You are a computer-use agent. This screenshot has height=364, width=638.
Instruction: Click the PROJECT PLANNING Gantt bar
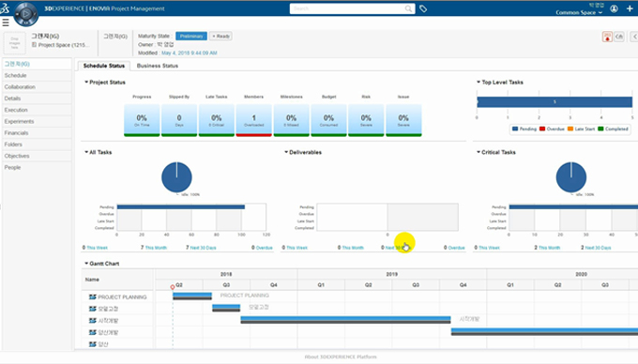pos(192,296)
